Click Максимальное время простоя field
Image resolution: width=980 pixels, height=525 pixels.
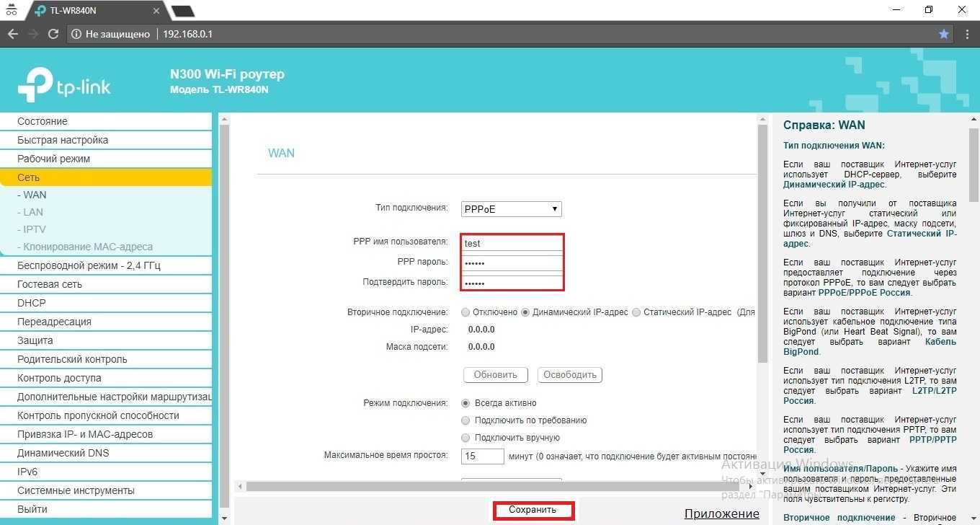coord(483,456)
